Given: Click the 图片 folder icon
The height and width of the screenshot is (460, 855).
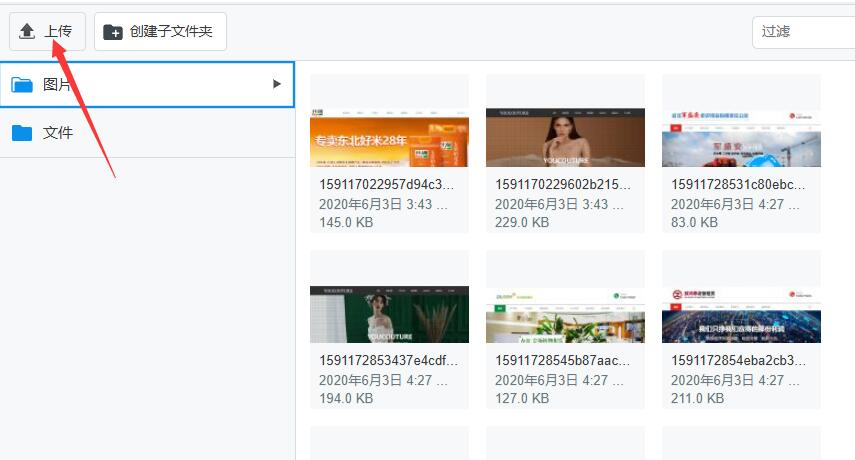Looking at the screenshot, I should 22,84.
